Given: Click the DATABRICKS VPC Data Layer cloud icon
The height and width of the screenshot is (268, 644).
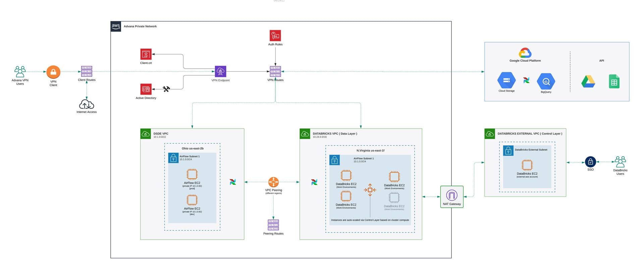Looking at the screenshot, I should point(305,134).
